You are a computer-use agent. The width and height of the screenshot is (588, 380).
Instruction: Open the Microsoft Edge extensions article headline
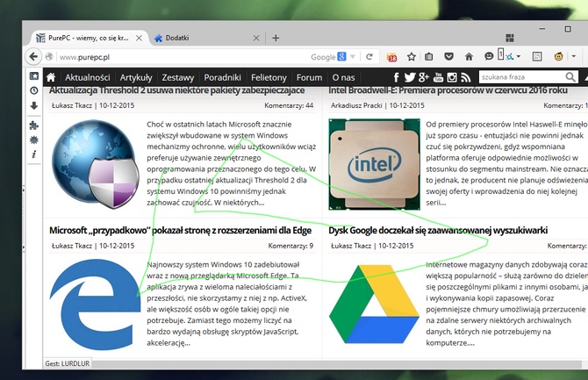(181, 230)
